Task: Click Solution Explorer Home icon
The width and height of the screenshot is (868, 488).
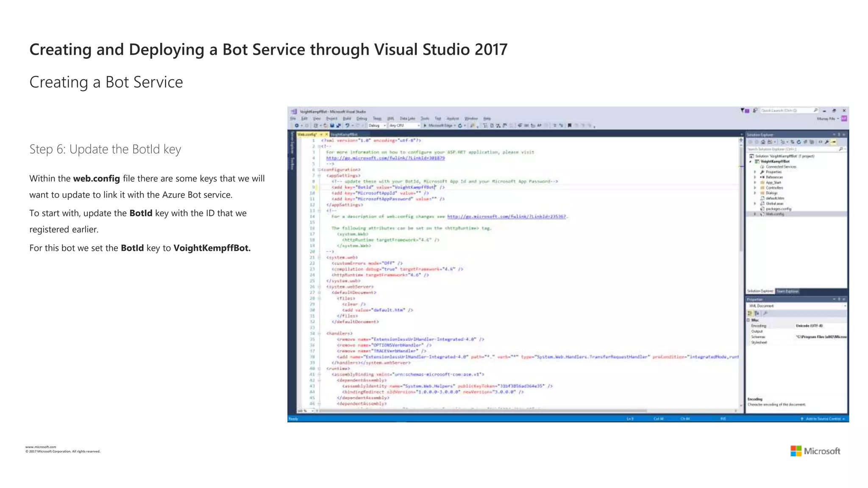Action: (763, 142)
